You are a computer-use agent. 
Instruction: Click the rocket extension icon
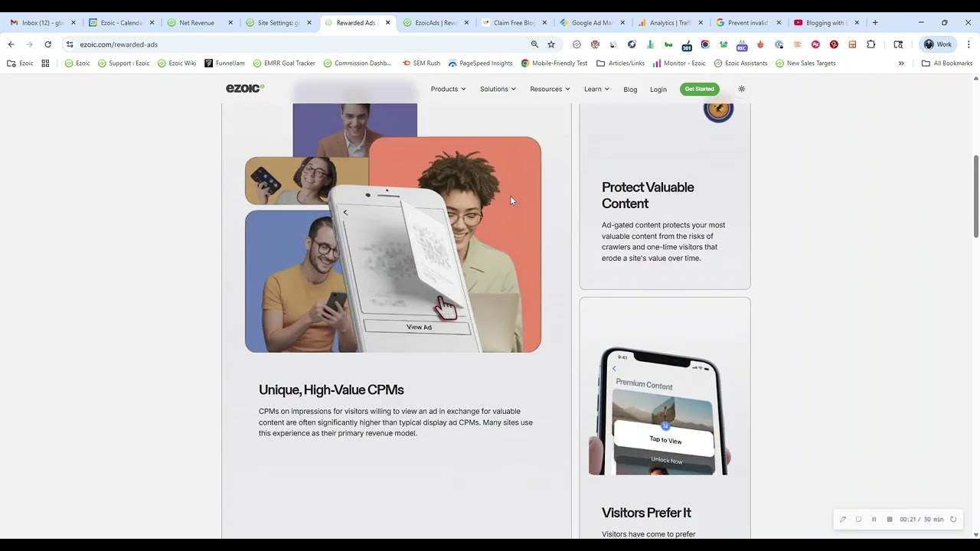pyautogui.click(x=632, y=44)
